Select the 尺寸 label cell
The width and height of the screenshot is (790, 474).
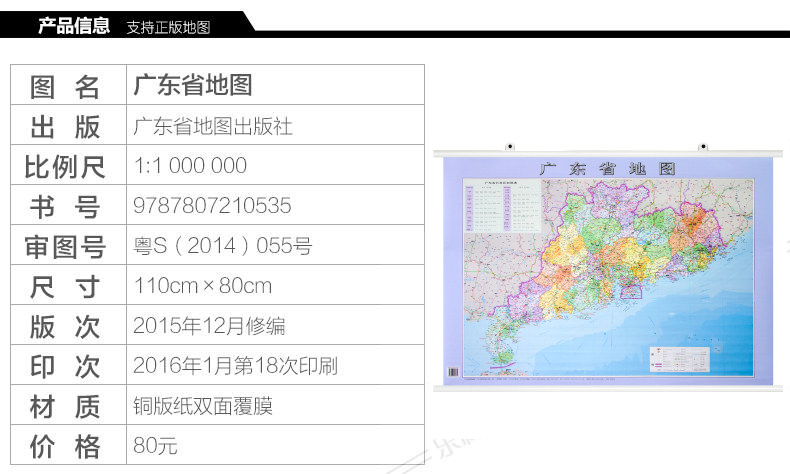pos(69,285)
